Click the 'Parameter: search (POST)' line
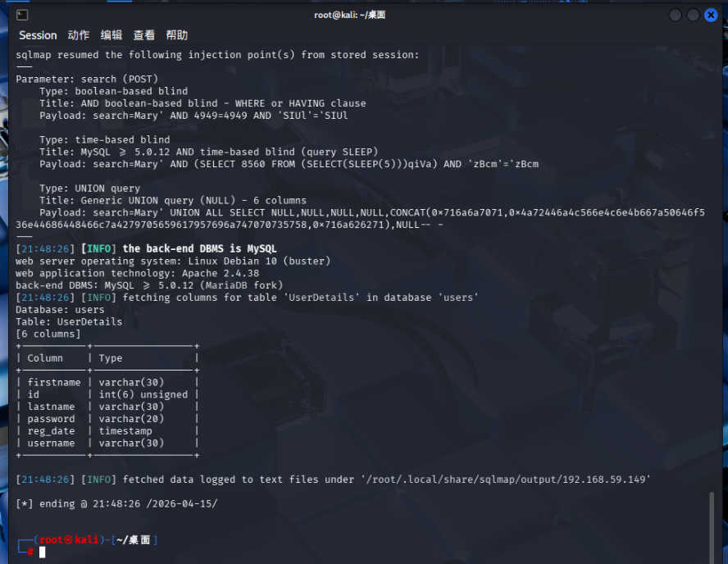This screenshot has height=564, width=728. click(x=87, y=79)
